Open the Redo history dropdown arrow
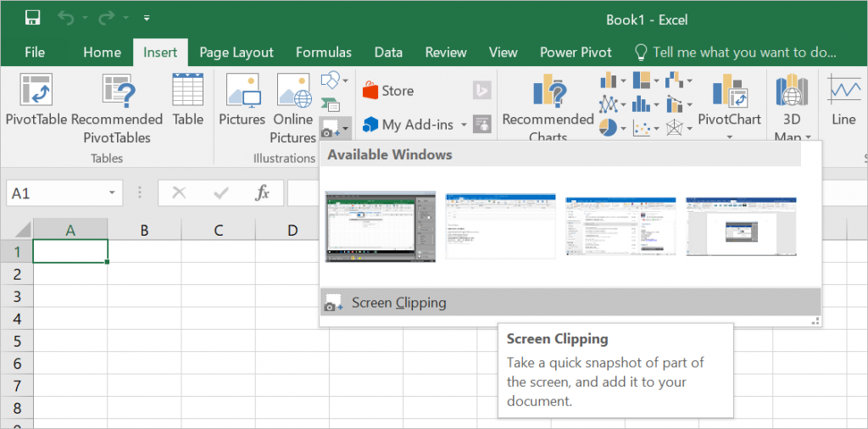This screenshot has width=868, height=429. click(125, 19)
